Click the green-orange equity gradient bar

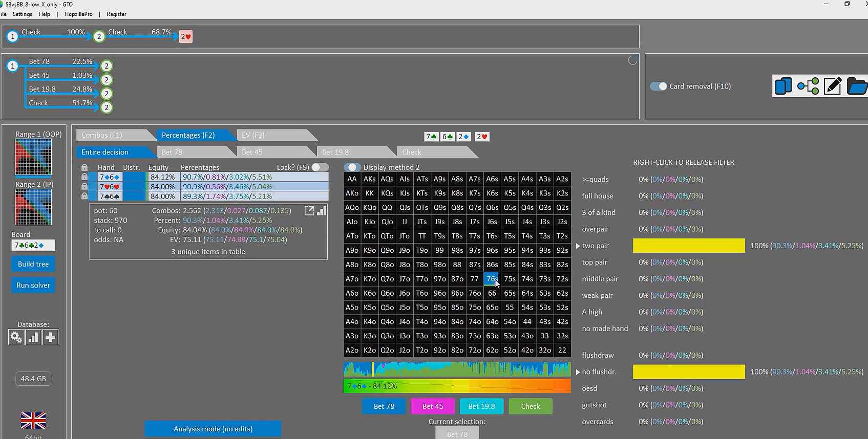(457, 386)
